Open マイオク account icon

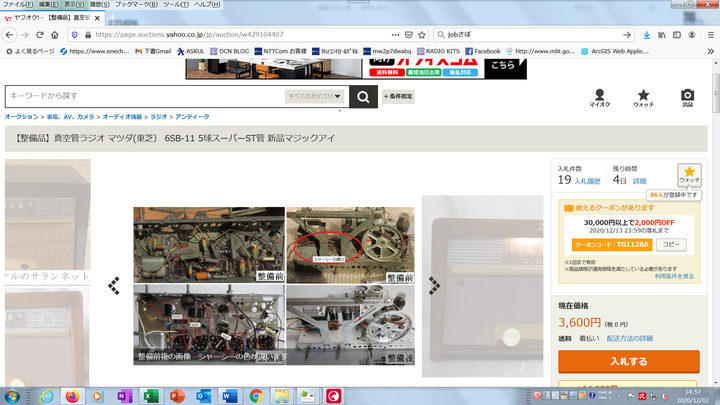(x=599, y=97)
